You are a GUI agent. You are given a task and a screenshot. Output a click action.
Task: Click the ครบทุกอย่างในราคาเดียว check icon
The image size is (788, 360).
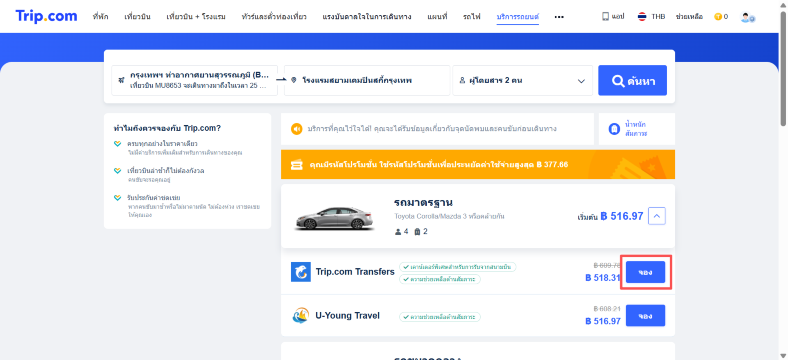pyautogui.click(x=117, y=144)
